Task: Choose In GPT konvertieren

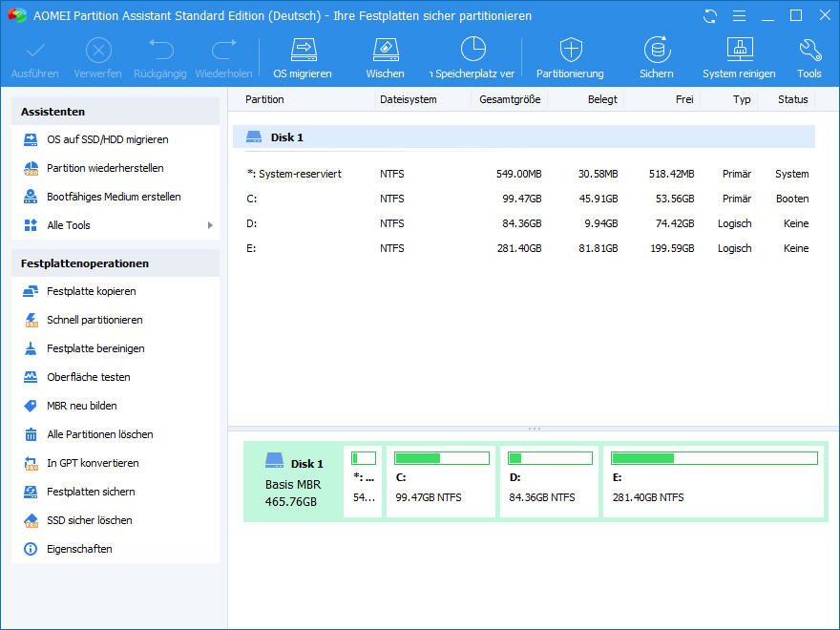Action: [93, 463]
